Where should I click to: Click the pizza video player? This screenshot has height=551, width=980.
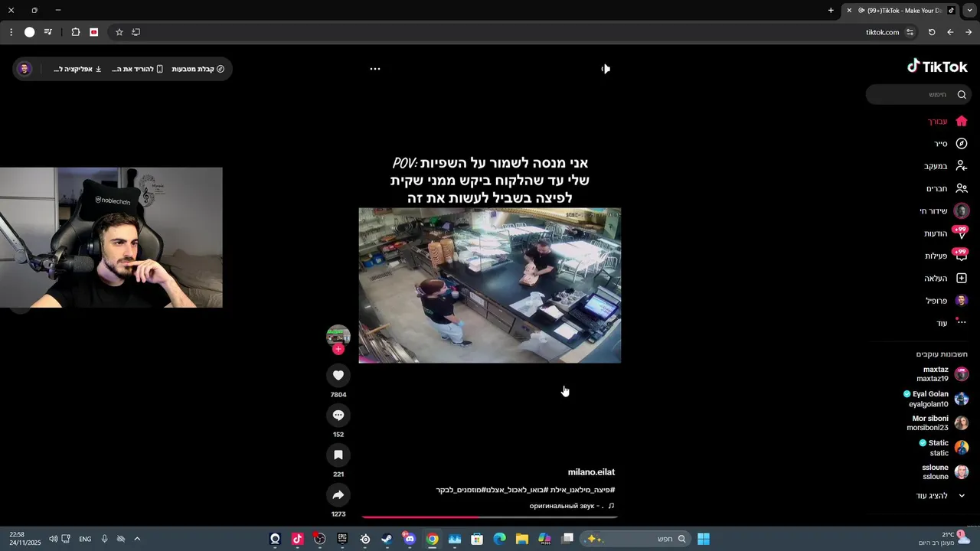pyautogui.click(x=489, y=285)
